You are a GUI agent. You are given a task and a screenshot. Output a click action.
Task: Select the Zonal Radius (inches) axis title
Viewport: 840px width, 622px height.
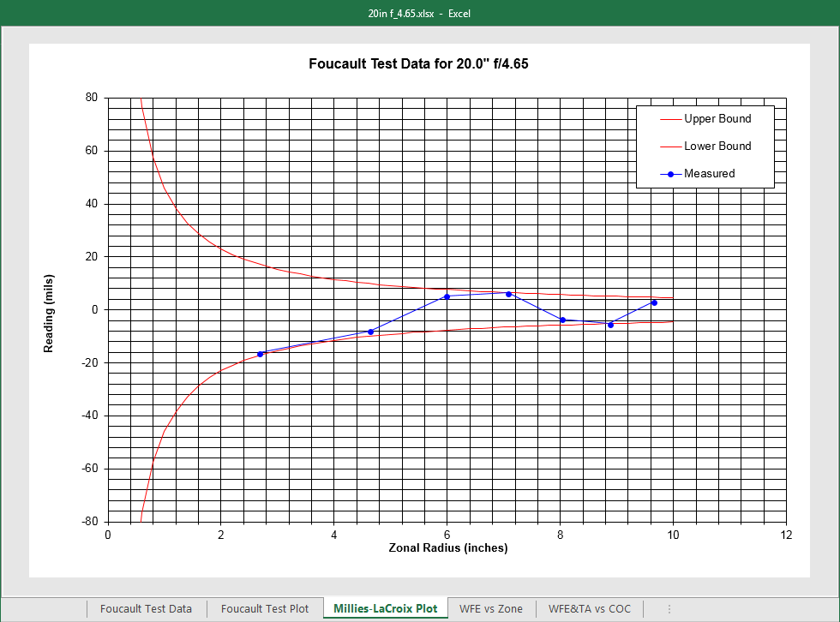[448, 548]
